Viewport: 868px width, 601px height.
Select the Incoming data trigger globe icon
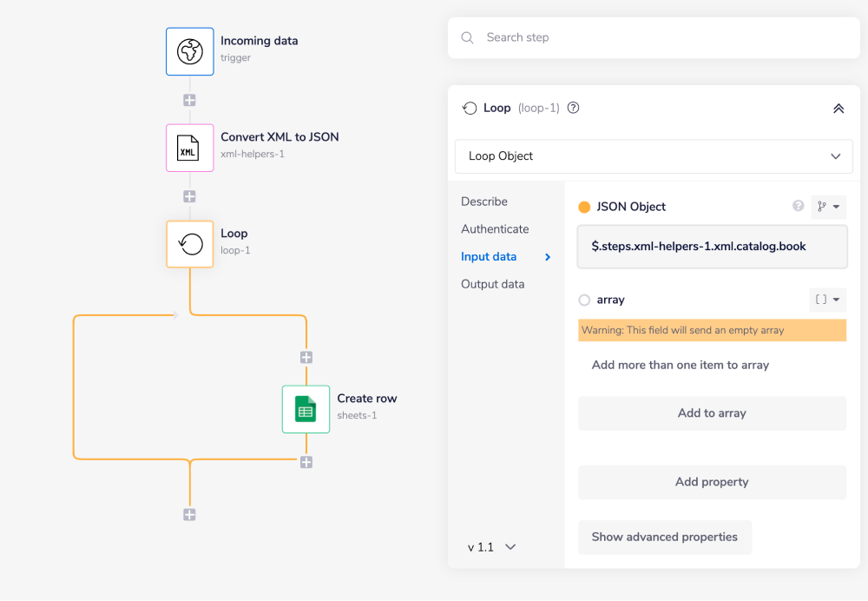pyautogui.click(x=189, y=51)
